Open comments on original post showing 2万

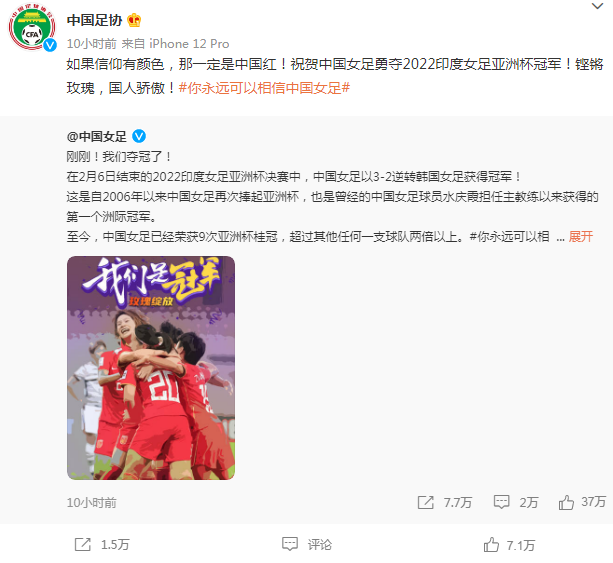point(516,502)
